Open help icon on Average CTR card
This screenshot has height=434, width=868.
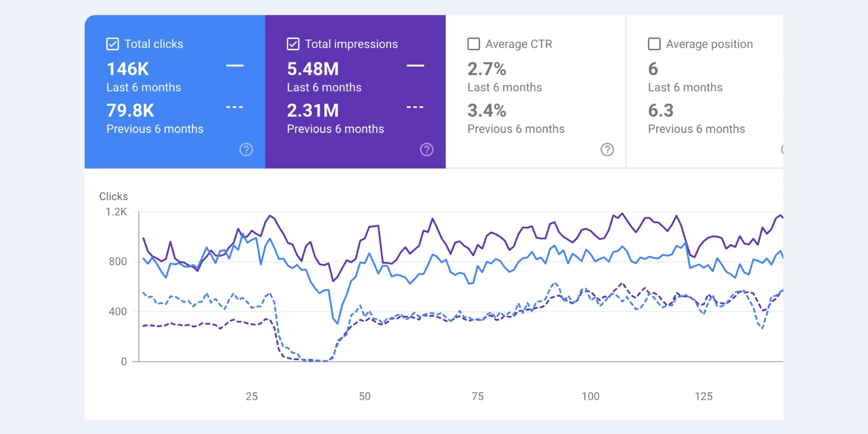[608, 150]
